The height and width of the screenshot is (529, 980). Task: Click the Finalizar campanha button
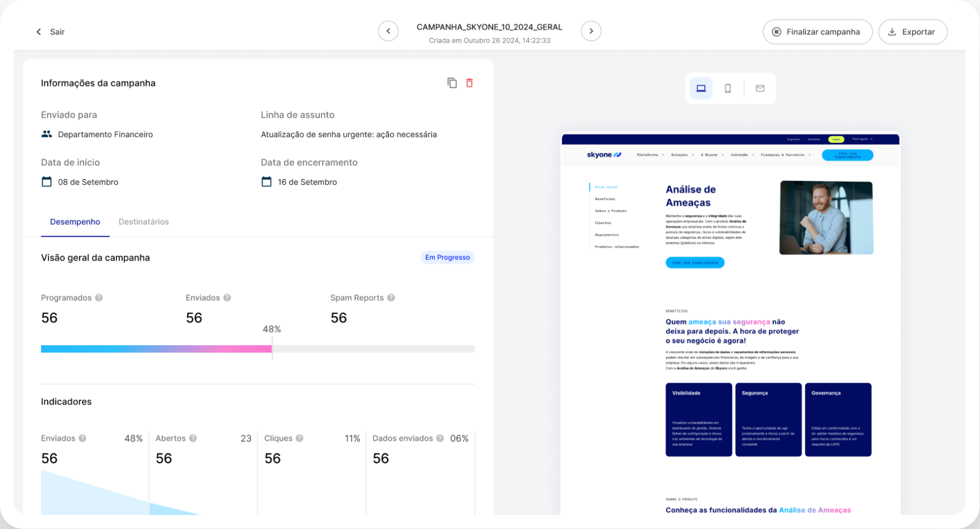click(817, 32)
